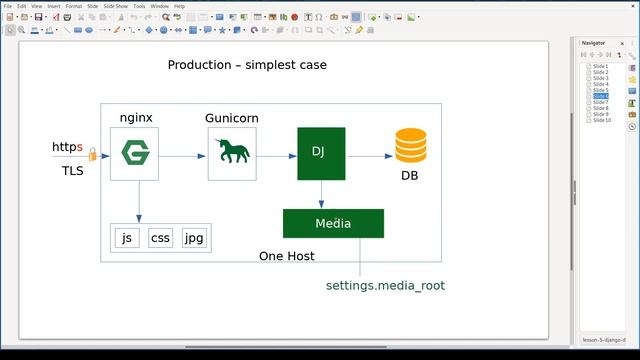
Task: Select the Callout shapes tool
Action: click(207, 30)
